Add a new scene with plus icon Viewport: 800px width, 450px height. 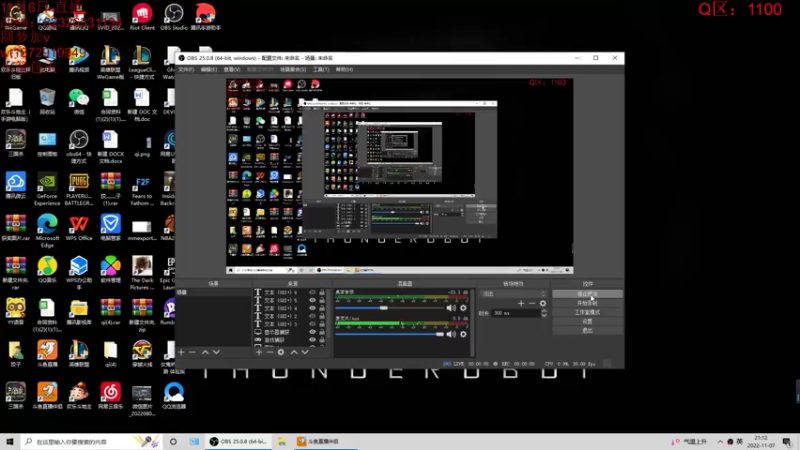[x=181, y=352]
